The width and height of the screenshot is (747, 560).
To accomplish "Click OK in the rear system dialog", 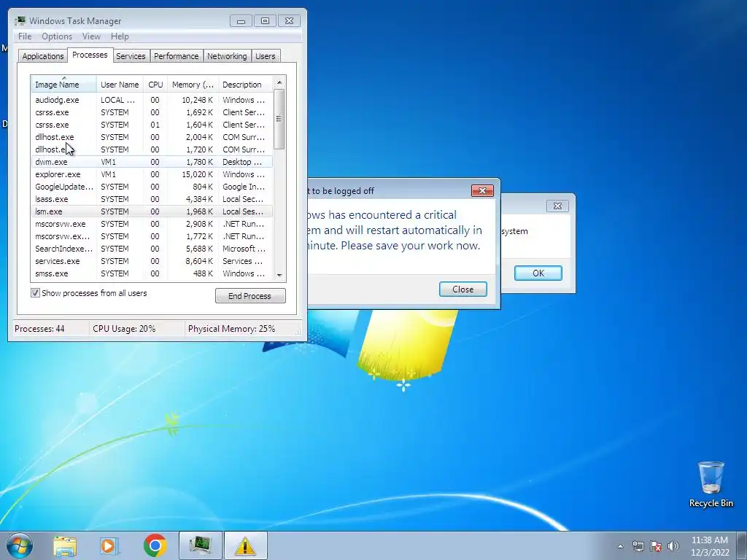I will (538, 273).
